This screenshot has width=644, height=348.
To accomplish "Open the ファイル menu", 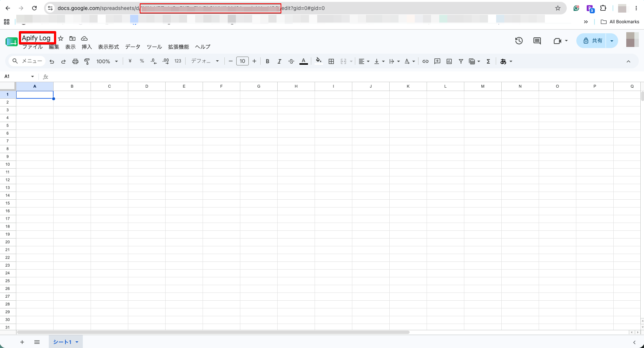I will [x=33, y=47].
